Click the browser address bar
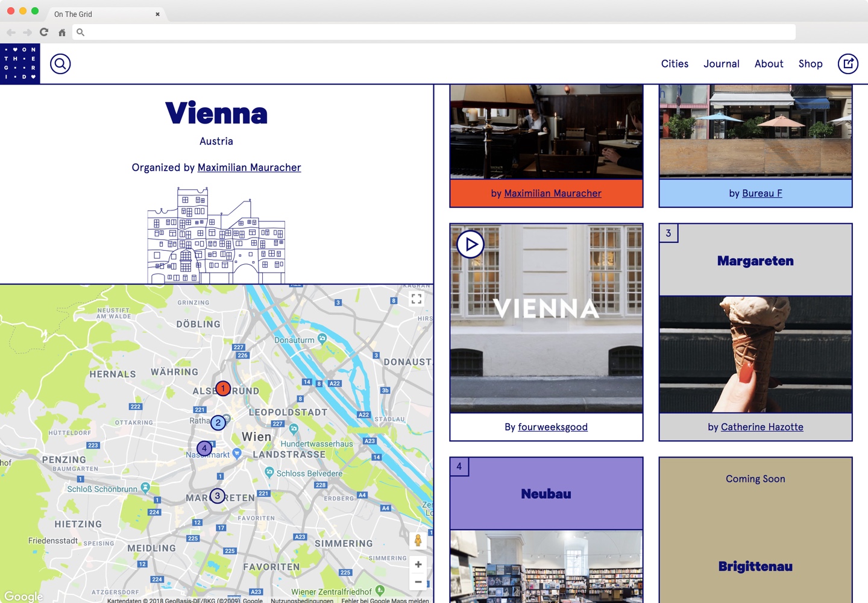Screen dimensions: 868x603 click(434, 32)
